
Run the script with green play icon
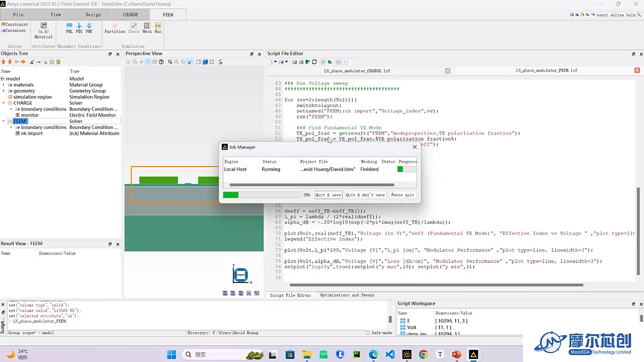[x=330, y=62]
